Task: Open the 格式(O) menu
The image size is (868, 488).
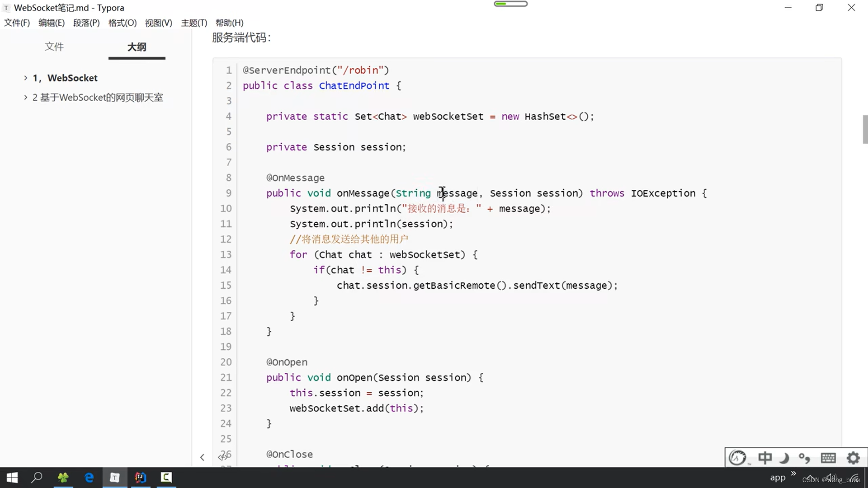Action: point(122,23)
